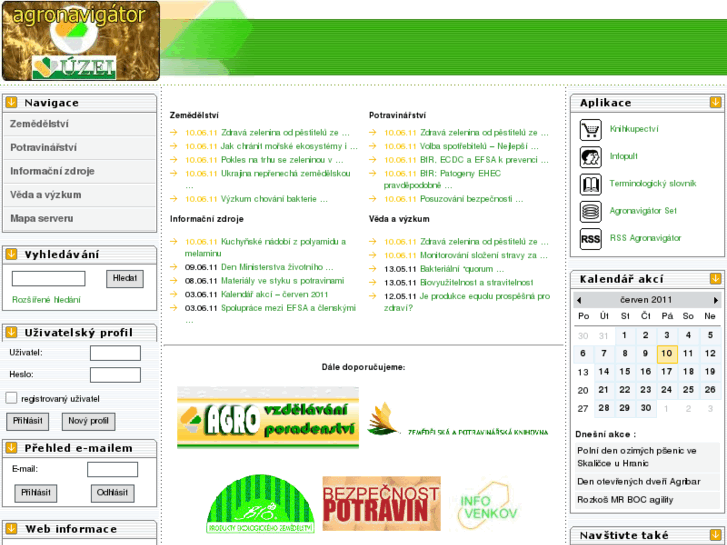Open article Monitorování složení stravy
The image size is (727, 545).
pyautogui.click(x=484, y=256)
